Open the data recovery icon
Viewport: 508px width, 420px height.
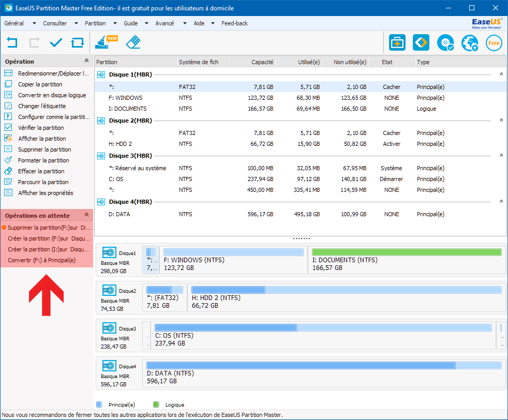[x=421, y=42]
